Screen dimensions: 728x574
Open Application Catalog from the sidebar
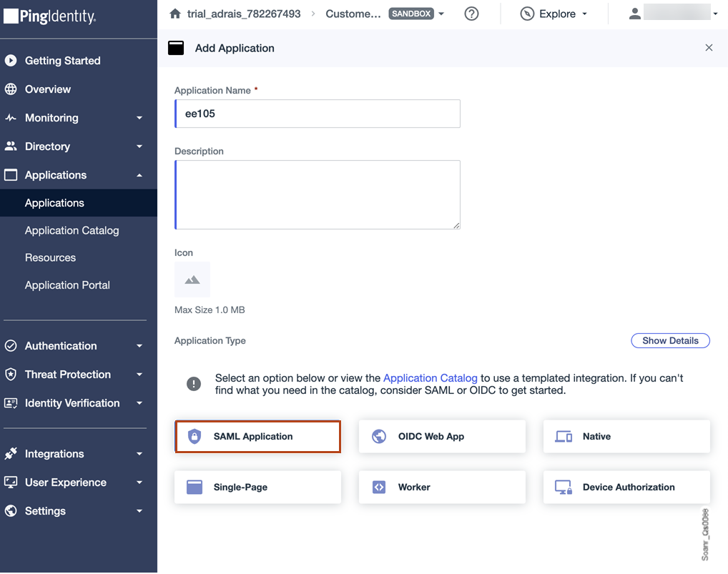coord(72,230)
